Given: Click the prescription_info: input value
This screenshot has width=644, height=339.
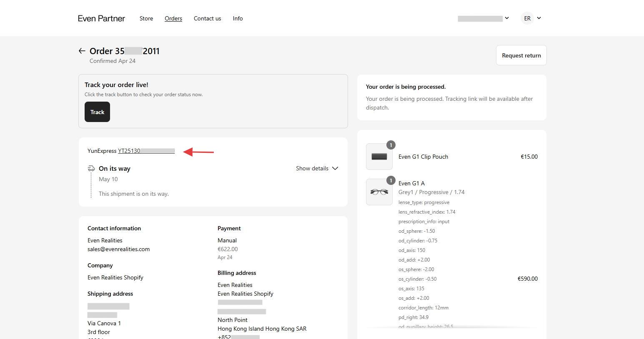Looking at the screenshot, I should pyautogui.click(x=424, y=222).
